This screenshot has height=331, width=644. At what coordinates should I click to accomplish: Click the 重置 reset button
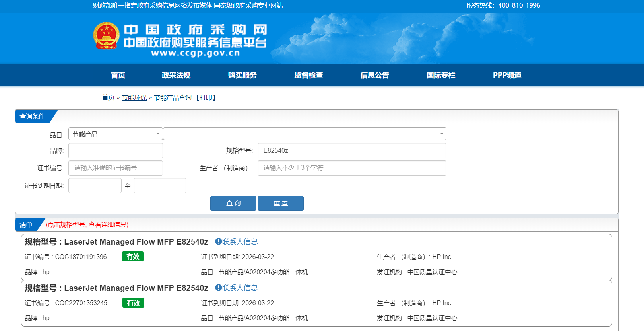281,203
